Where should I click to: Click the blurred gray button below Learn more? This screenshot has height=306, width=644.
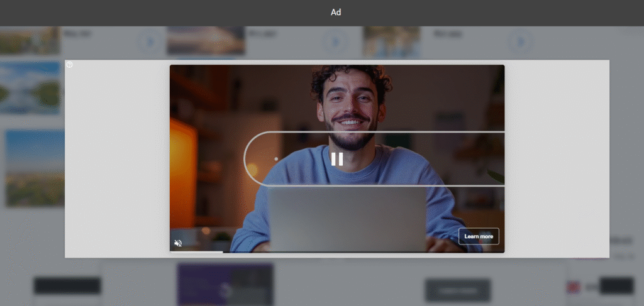coord(458,290)
